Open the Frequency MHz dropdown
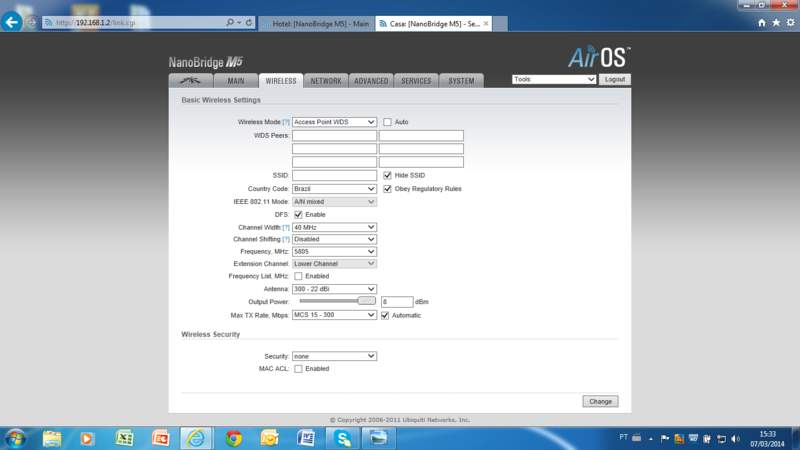 pos(334,252)
